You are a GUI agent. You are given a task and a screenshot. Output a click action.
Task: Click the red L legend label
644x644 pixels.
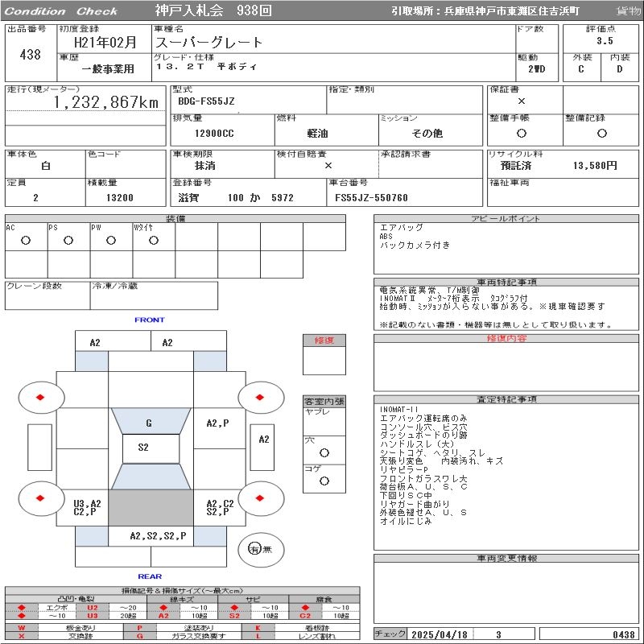pos(258,636)
